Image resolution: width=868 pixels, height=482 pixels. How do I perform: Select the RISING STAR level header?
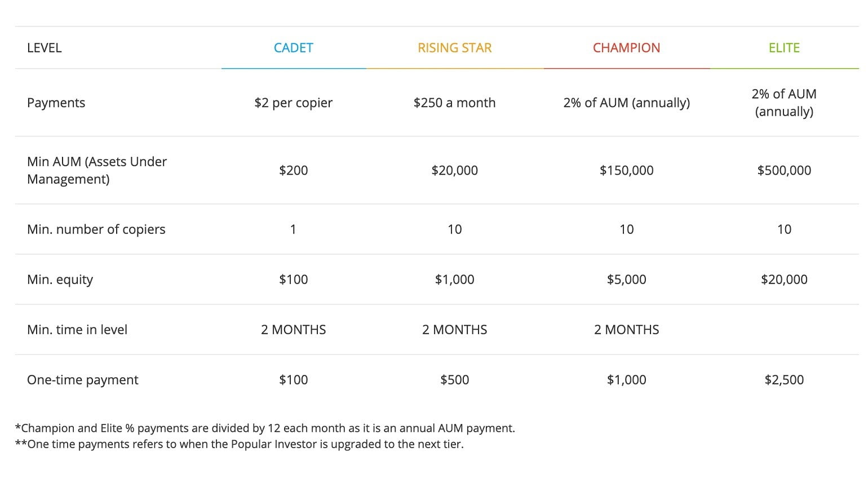[454, 48]
